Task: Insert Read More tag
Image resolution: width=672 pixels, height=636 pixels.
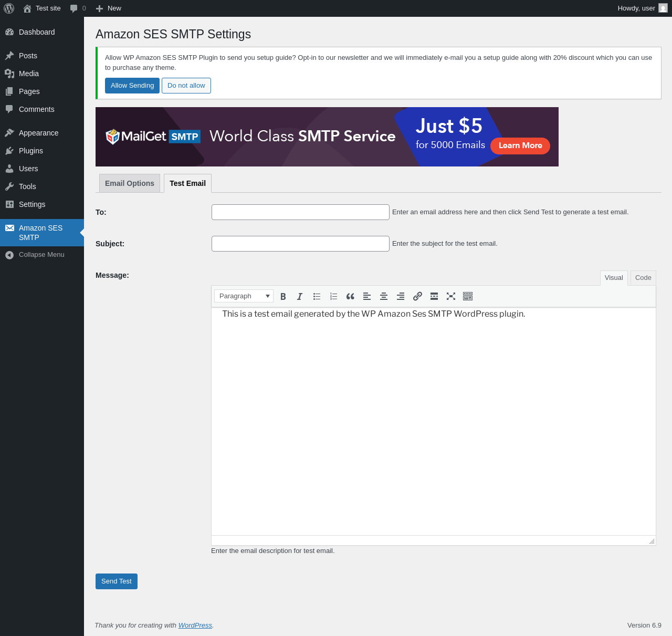Action: [434, 296]
